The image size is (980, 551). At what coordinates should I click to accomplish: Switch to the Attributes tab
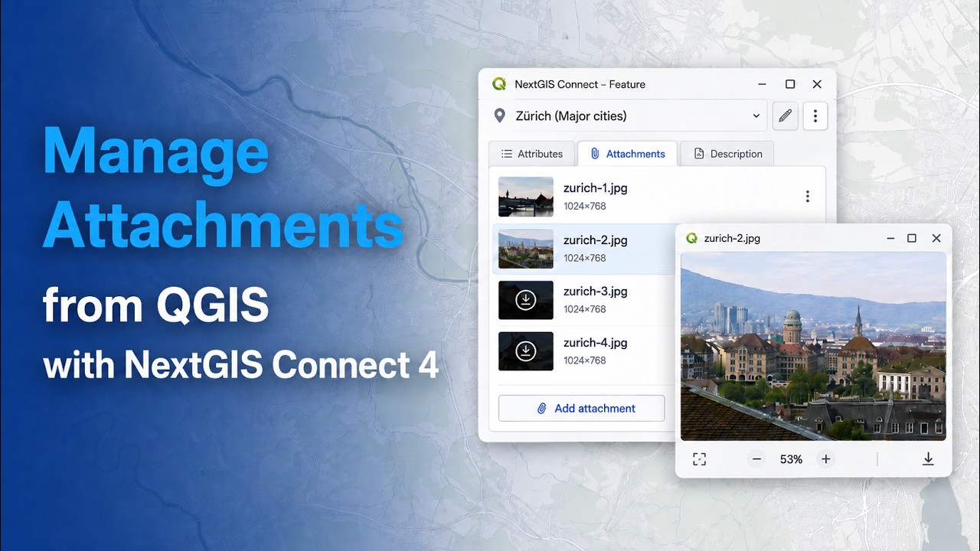coord(532,154)
